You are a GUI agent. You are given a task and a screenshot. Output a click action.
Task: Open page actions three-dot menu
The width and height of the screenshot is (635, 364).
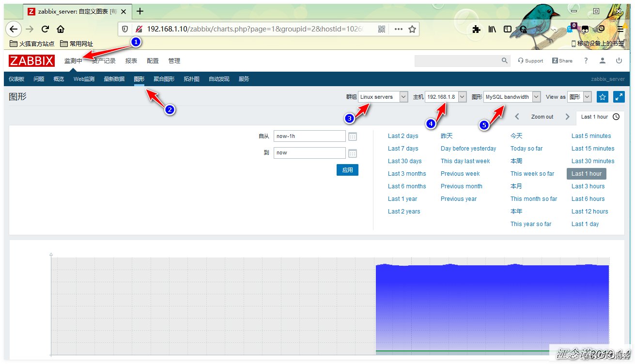pos(399,29)
